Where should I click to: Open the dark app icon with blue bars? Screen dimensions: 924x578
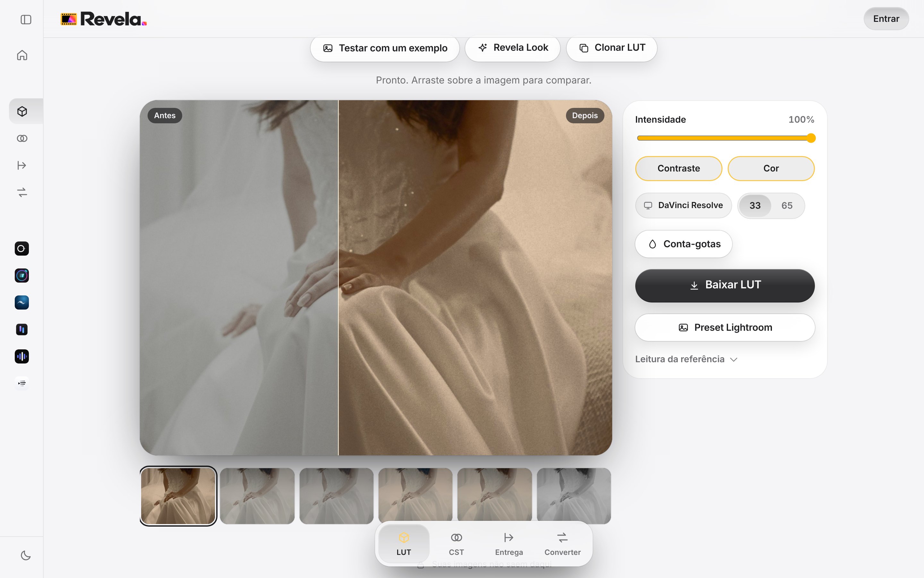coord(22,329)
